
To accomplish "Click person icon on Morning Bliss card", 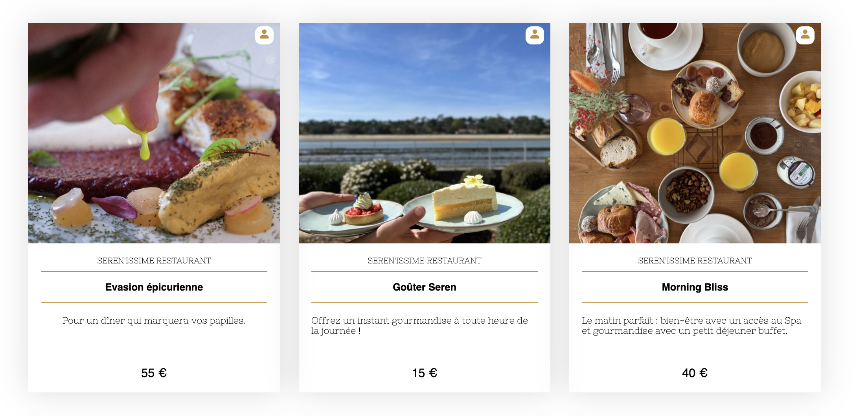I will tap(805, 35).
